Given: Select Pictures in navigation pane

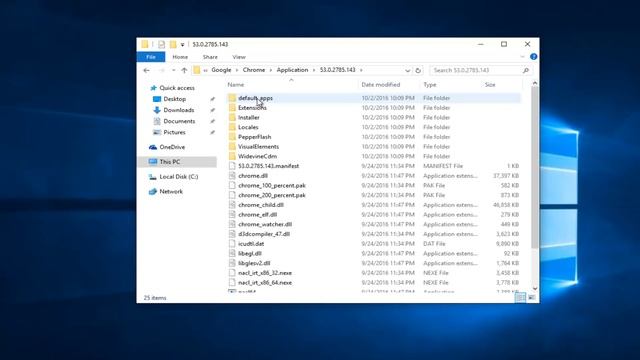Looking at the screenshot, I should click(174, 132).
